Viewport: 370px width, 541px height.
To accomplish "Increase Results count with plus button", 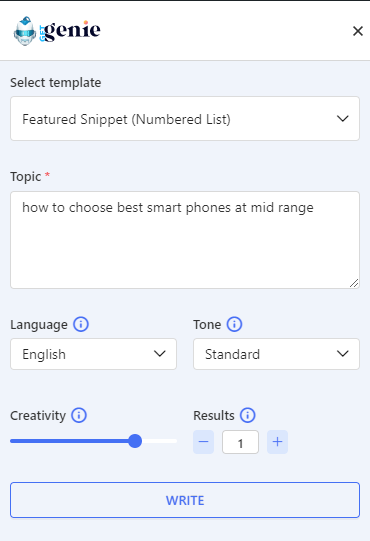I will click(278, 442).
